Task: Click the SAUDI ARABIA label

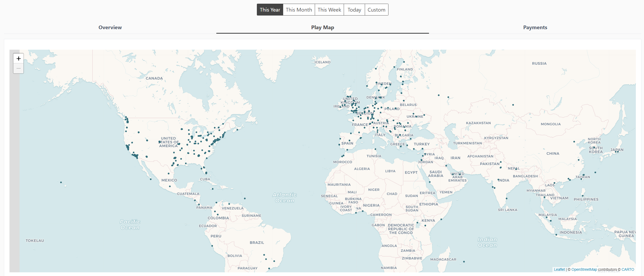Action: pyautogui.click(x=436, y=174)
